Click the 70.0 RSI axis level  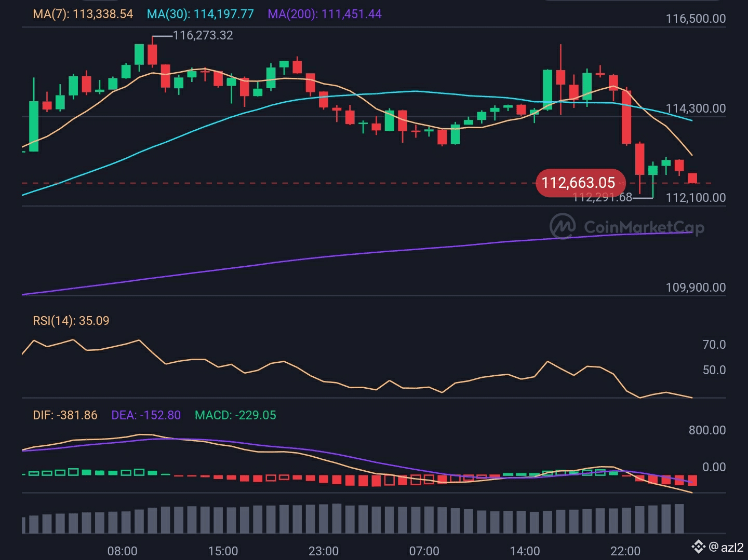714,345
